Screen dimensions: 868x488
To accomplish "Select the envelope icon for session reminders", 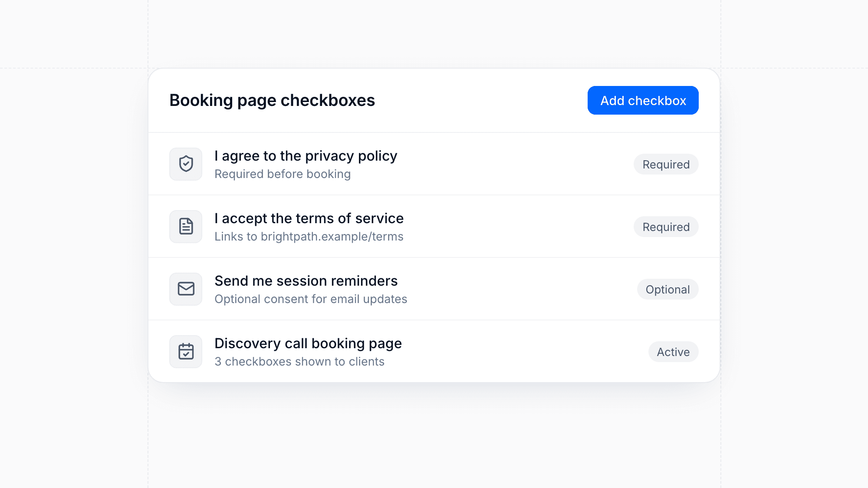I will point(186,289).
